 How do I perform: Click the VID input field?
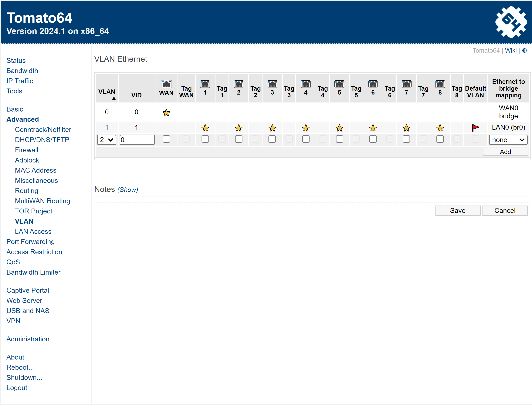[x=137, y=140]
